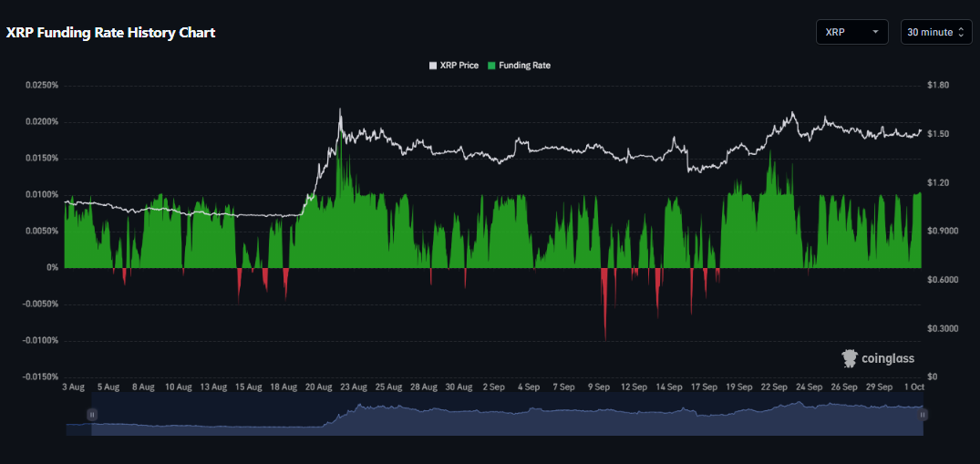Click the $1.20 price axis label

[x=939, y=182]
